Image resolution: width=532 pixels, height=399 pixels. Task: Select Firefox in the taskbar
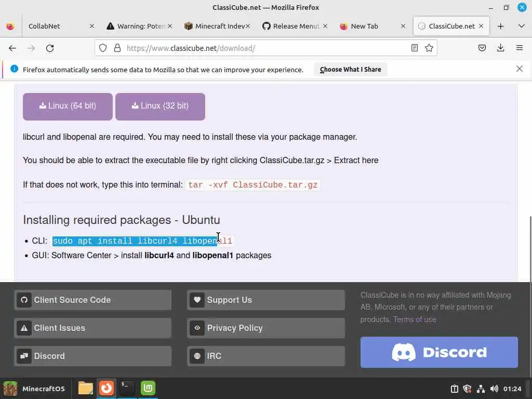coord(106,388)
